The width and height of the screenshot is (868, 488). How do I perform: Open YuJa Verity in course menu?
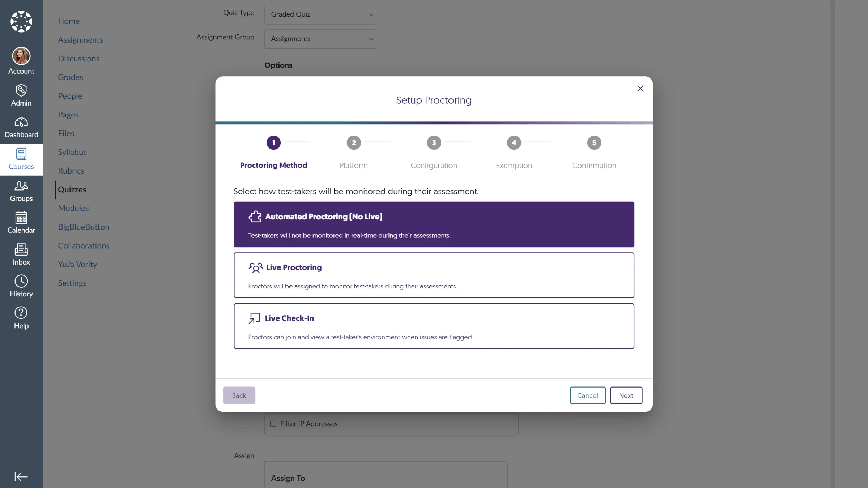(x=77, y=264)
